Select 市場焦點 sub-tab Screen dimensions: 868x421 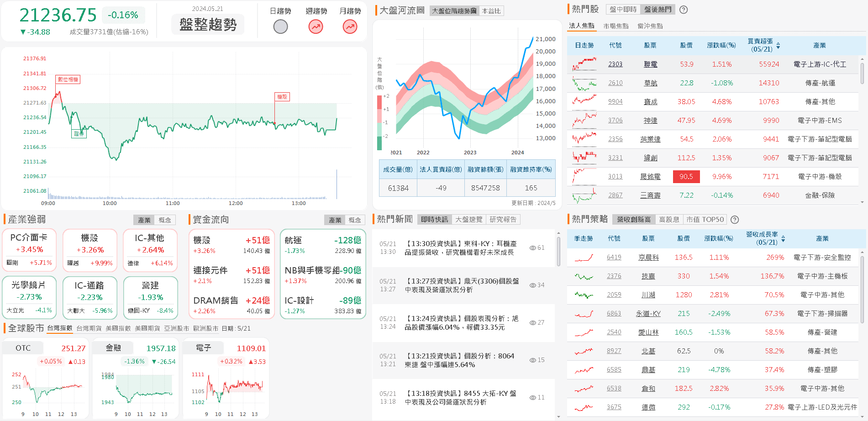point(615,26)
